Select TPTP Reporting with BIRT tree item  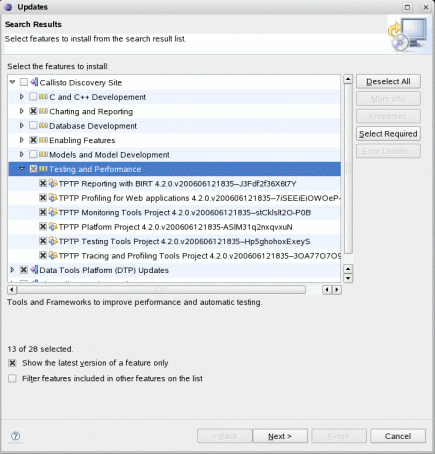coord(178,184)
